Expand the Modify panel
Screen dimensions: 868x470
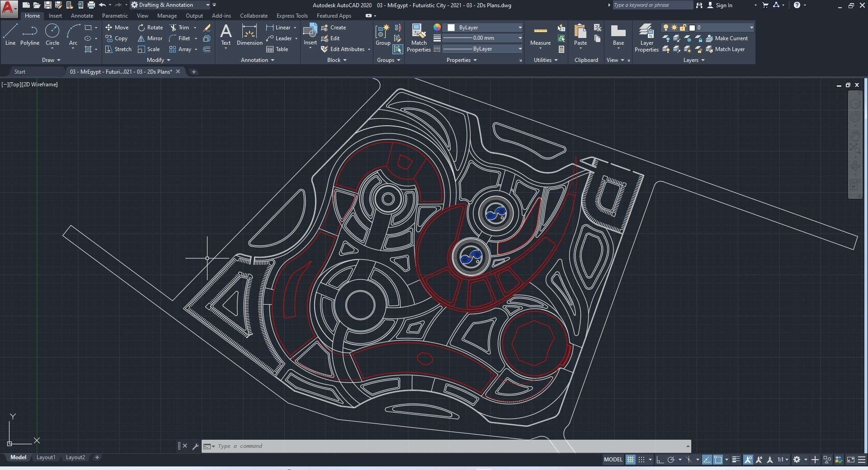tap(158, 60)
